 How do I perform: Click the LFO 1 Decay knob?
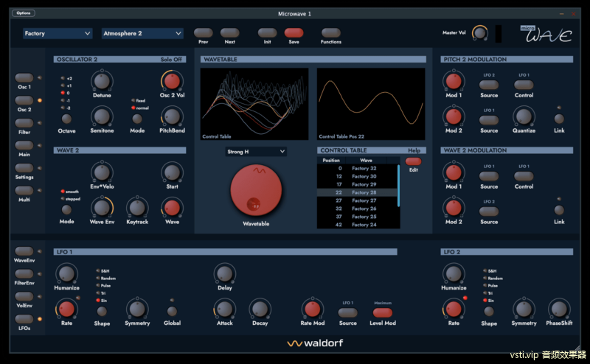(x=260, y=309)
